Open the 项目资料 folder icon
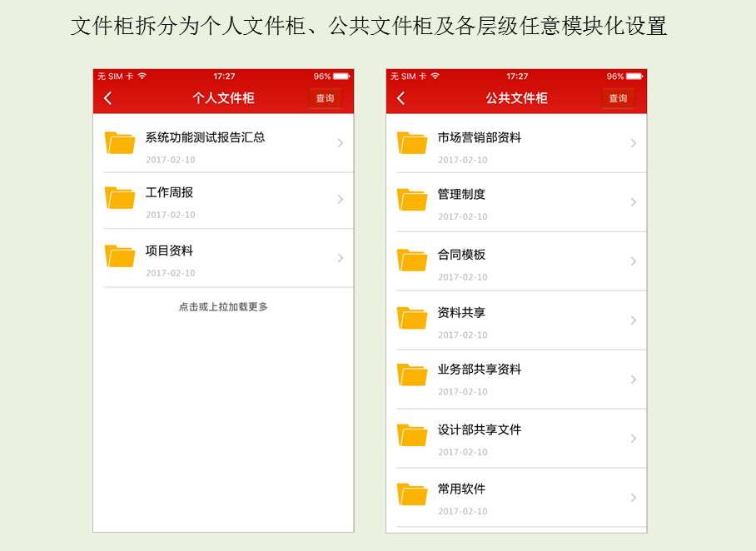 120,256
